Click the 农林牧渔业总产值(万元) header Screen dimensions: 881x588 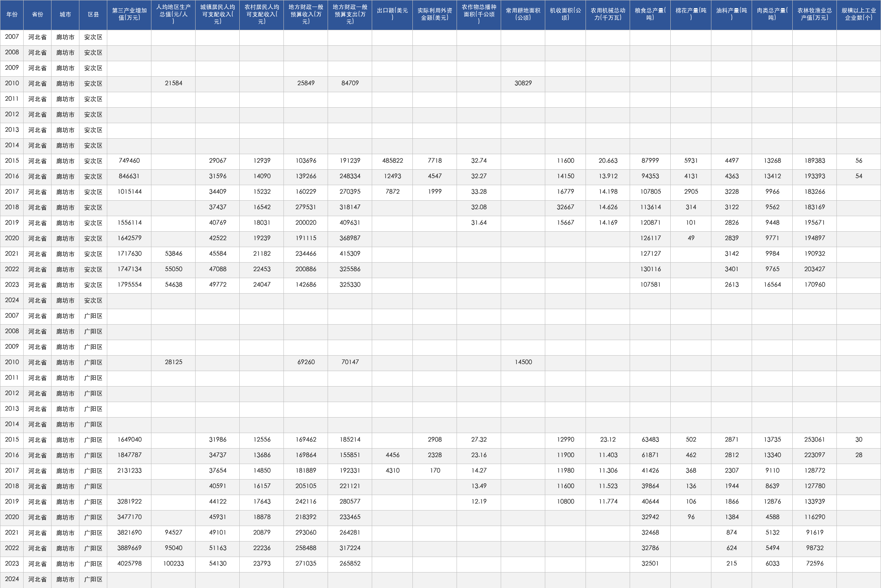click(x=814, y=15)
